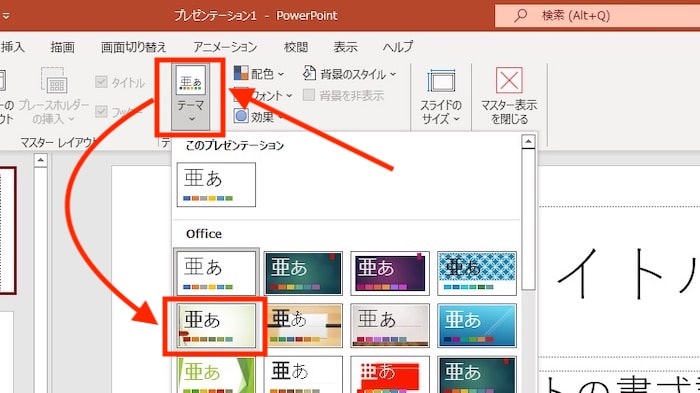Open the テーマ (Themes) gallery button

coord(191,97)
